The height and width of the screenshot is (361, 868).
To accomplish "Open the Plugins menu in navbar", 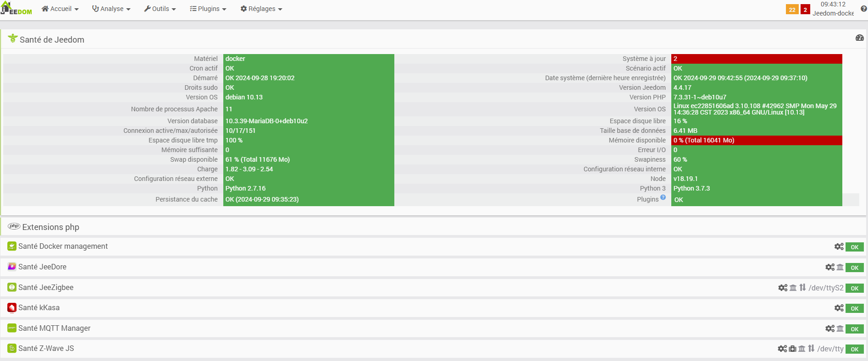I will coord(208,9).
